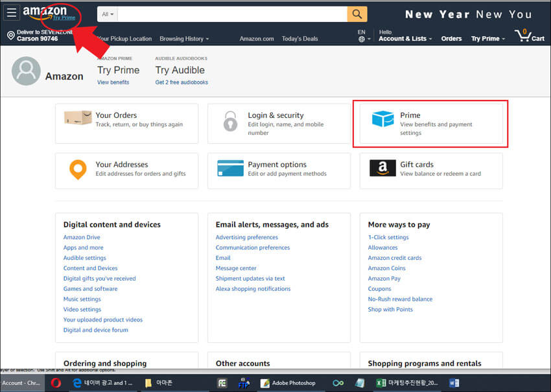Click the Your Orders box icon
This screenshot has width=551, height=392.
pyautogui.click(x=78, y=117)
